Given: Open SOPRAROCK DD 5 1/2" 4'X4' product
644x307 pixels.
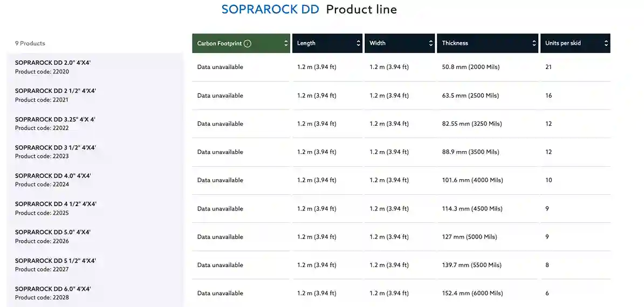Looking at the screenshot, I should coord(56,261).
